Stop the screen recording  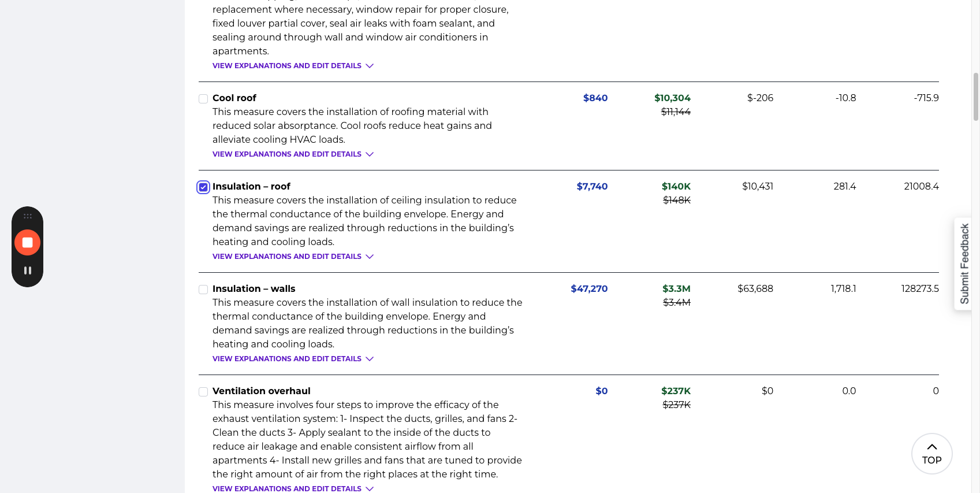coord(27,243)
